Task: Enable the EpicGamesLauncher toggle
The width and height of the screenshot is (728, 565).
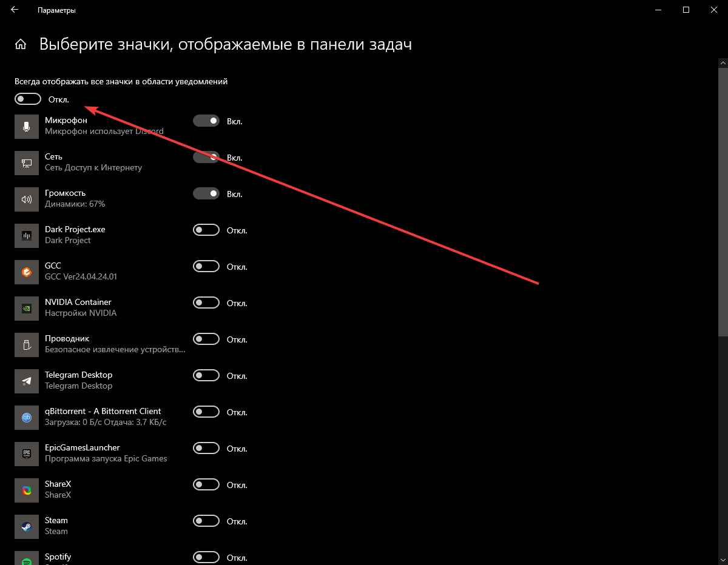Action: (x=206, y=449)
